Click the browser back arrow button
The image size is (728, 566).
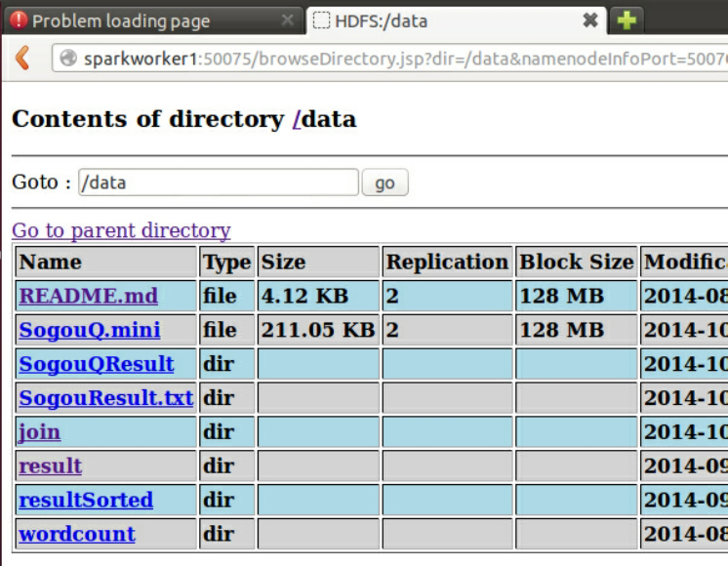tap(21, 59)
